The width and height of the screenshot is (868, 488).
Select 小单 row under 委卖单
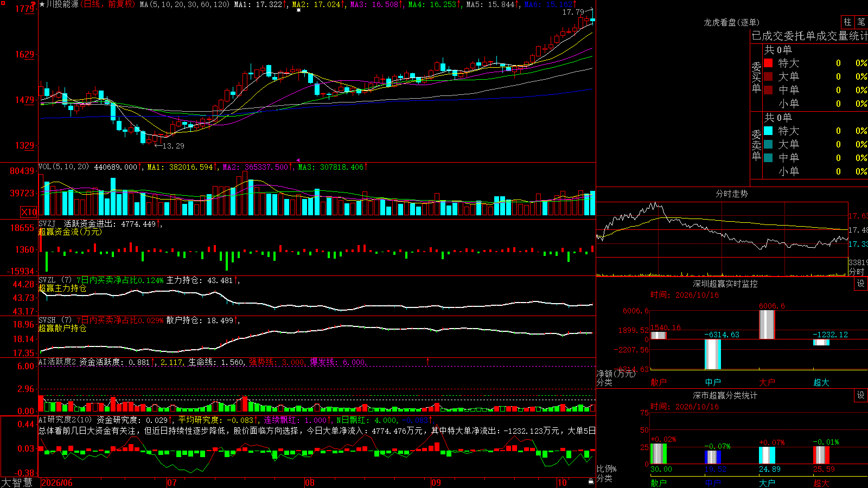(x=815, y=171)
